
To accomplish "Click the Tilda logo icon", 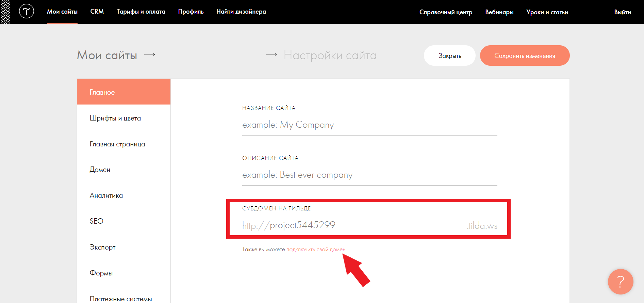I will click(27, 11).
